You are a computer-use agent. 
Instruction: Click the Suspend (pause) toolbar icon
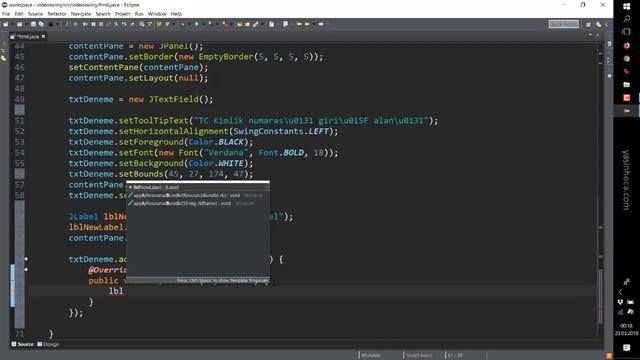(x=93, y=24)
